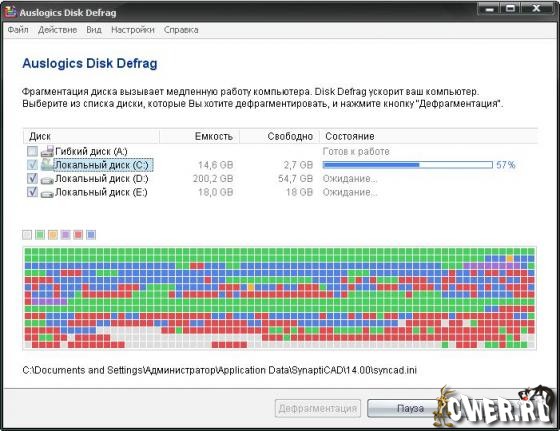560x431 pixels.
Task: Open the Файл menu
Action: [18, 30]
